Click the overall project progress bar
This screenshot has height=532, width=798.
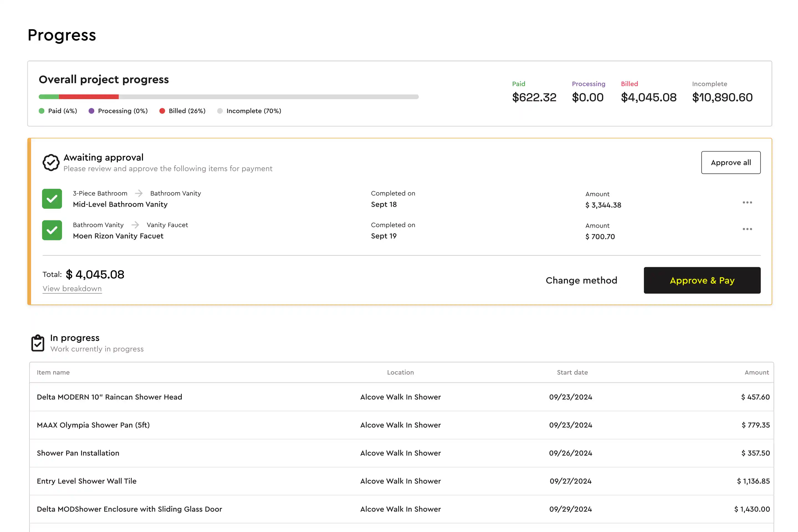click(229, 97)
